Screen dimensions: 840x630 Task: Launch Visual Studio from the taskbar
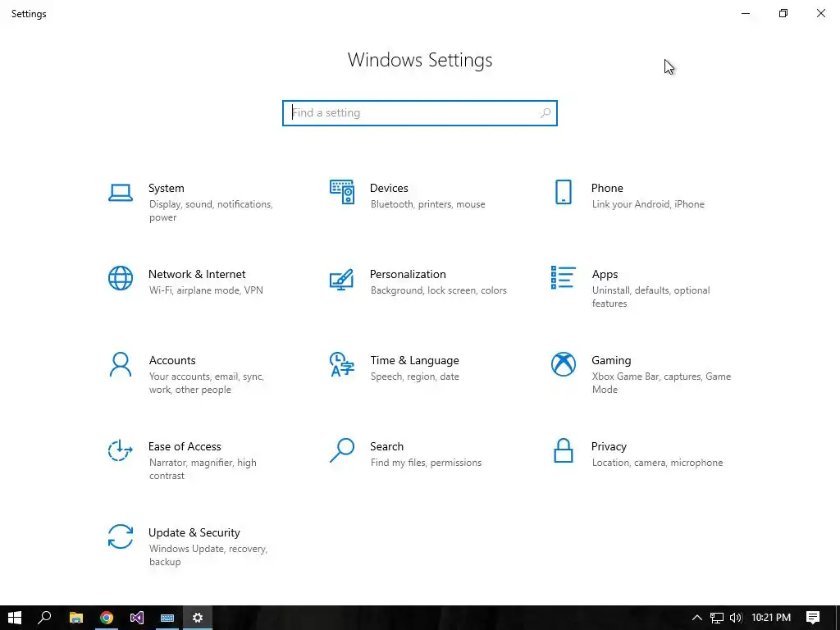tap(137, 618)
